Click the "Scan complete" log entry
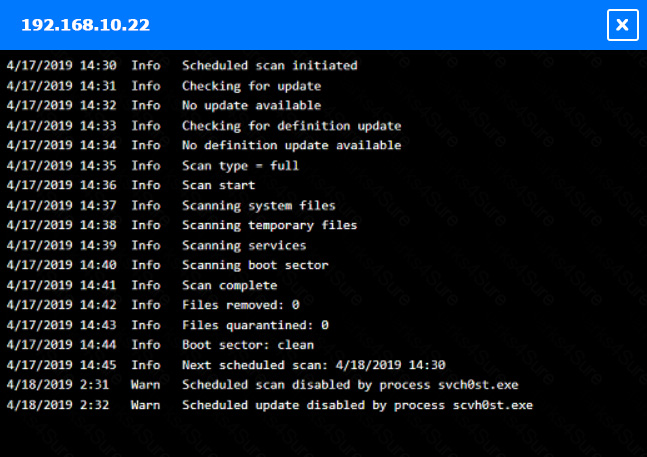Viewport: 647px width, 457px height. [x=229, y=286]
